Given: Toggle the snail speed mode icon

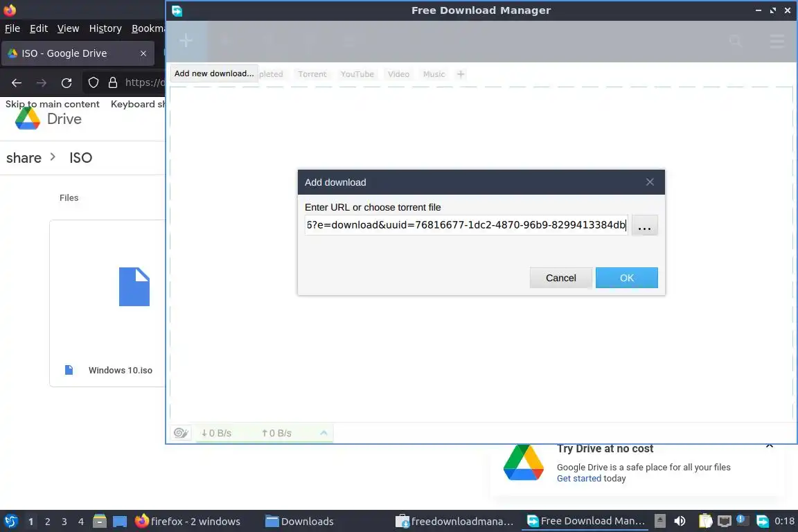Looking at the screenshot, I should (181, 433).
